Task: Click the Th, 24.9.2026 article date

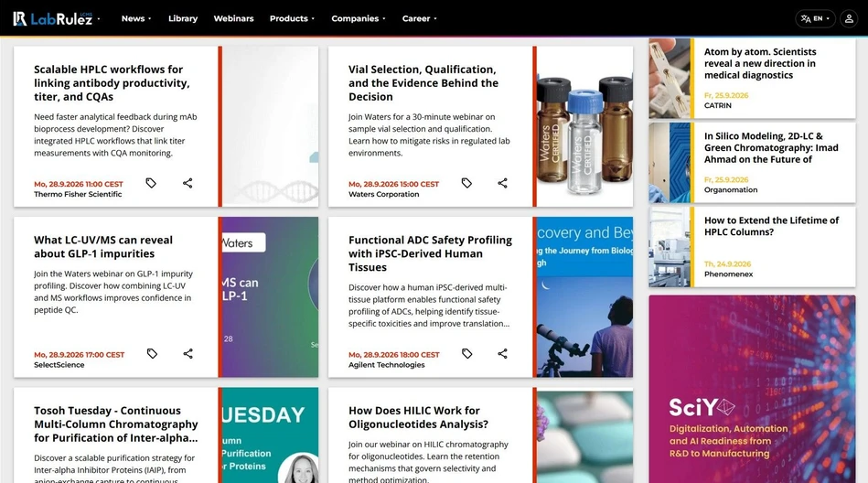Action: 727,264
